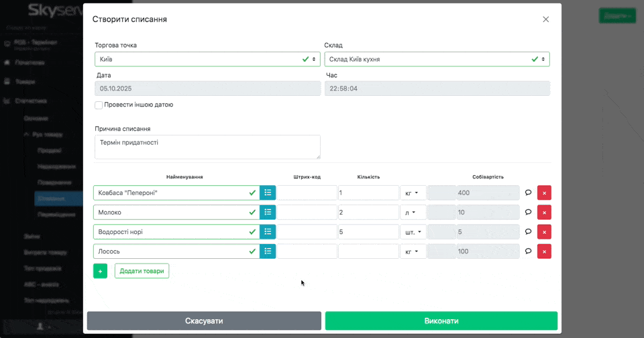
Task: Click 'Додати товари' button
Action: click(x=142, y=271)
